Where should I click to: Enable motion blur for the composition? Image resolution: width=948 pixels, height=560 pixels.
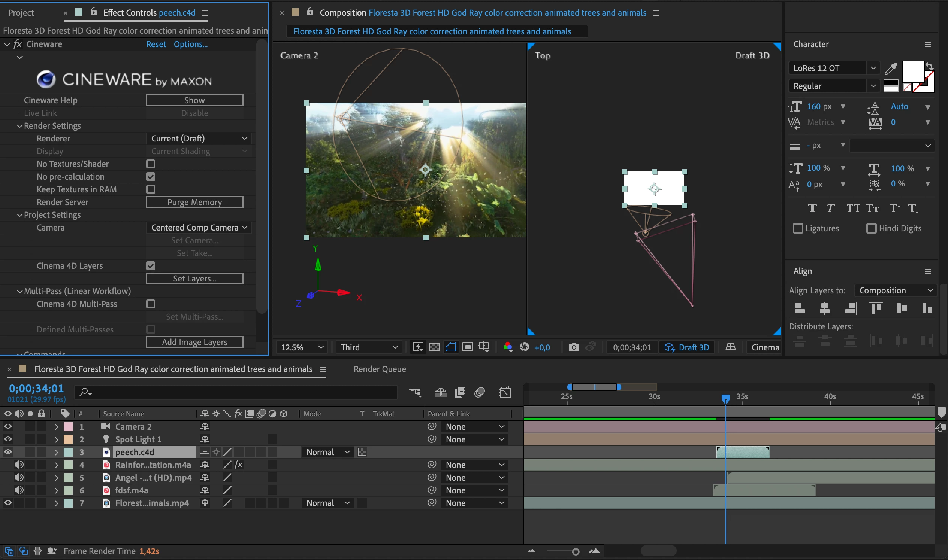479,392
